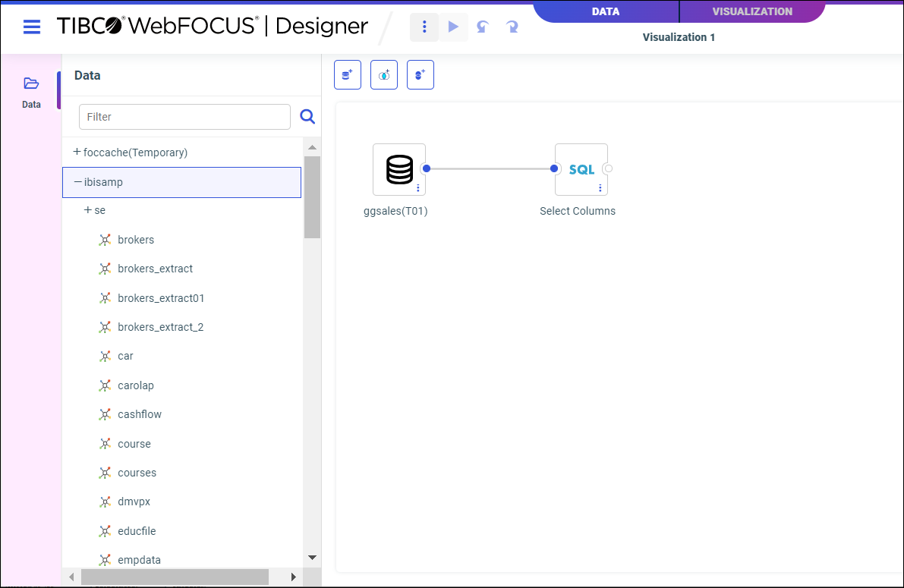Click the add join icon button
The height and width of the screenshot is (588, 904).
coord(384,75)
